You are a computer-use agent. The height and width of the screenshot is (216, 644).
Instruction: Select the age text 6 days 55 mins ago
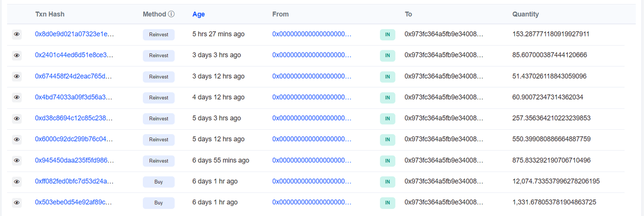pyautogui.click(x=221, y=160)
